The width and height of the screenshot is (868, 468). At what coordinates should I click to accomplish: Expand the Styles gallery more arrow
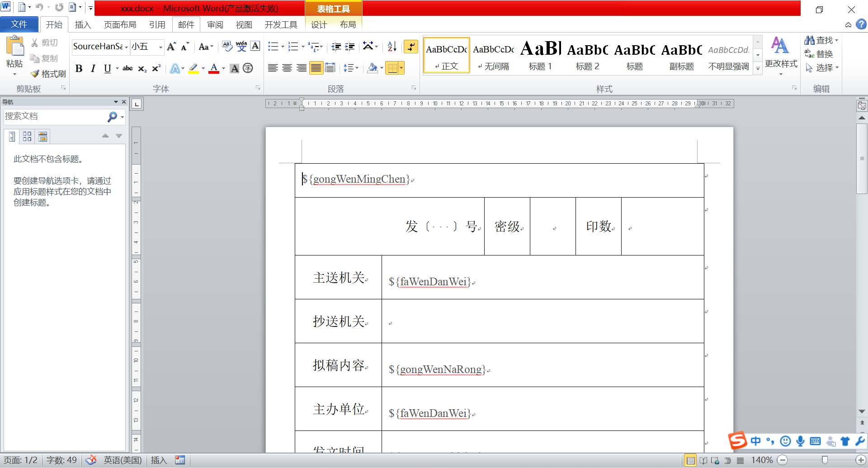point(758,69)
